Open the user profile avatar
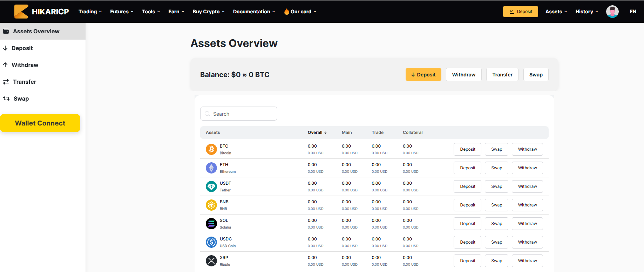 [x=612, y=12]
